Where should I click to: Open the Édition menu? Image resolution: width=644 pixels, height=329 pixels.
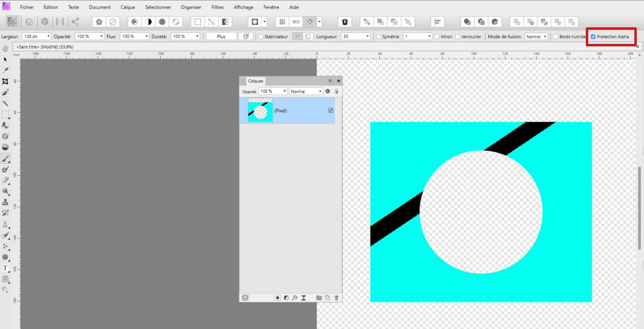point(50,7)
